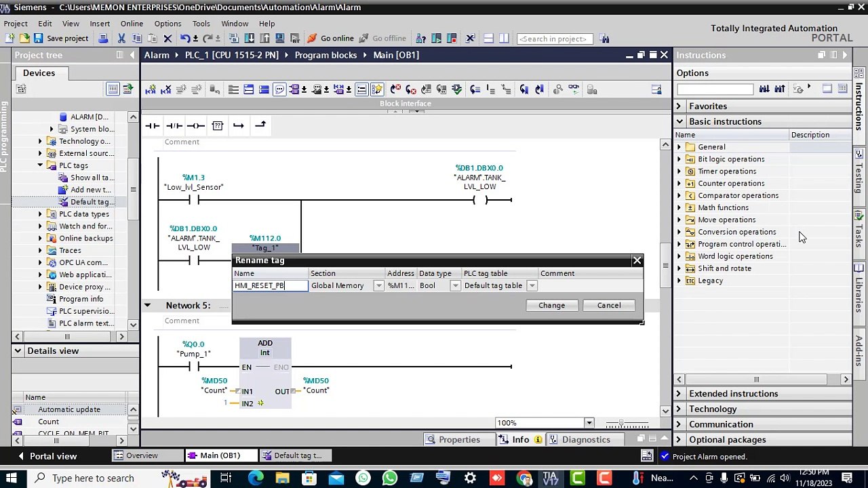The width and height of the screenshot is (868, 488).
Task: Click monitoring on/off glasses icon
Action: pyautogui.click(x=574, y=89)
